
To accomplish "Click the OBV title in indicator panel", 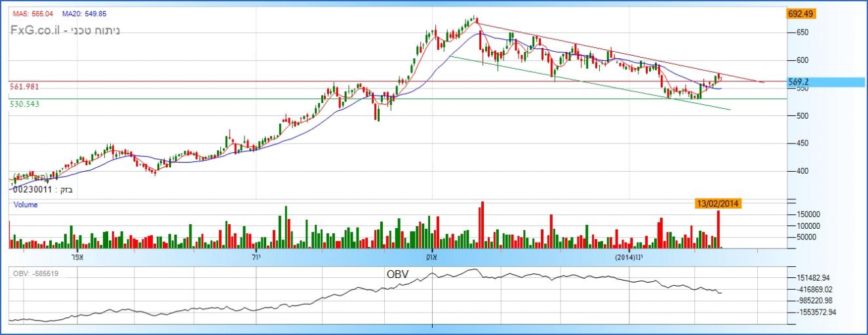I will click(396, 274).
